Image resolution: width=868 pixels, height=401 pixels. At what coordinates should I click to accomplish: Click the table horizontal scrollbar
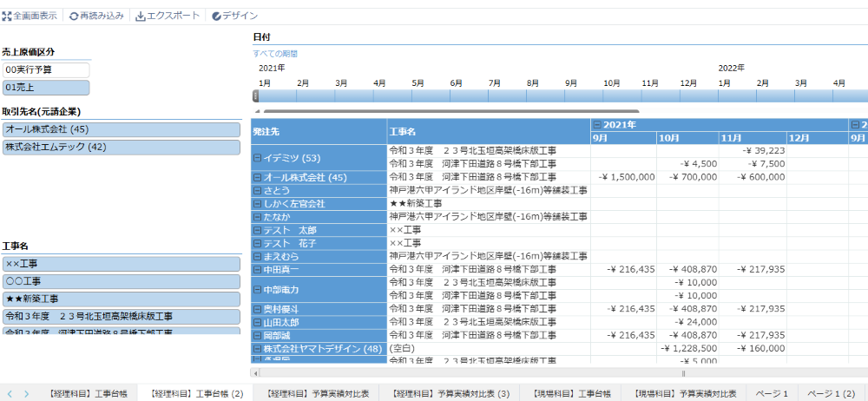(556, 373)
